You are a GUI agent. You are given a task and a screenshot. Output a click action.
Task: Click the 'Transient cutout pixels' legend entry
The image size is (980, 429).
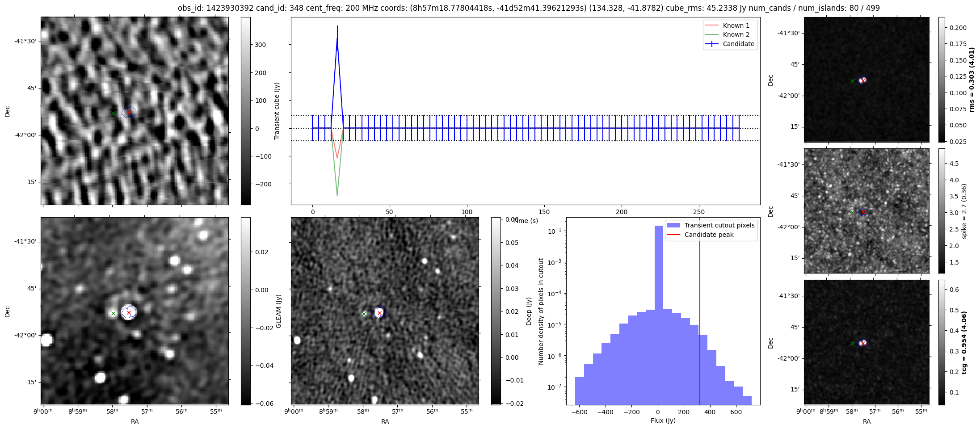point(719,225)
